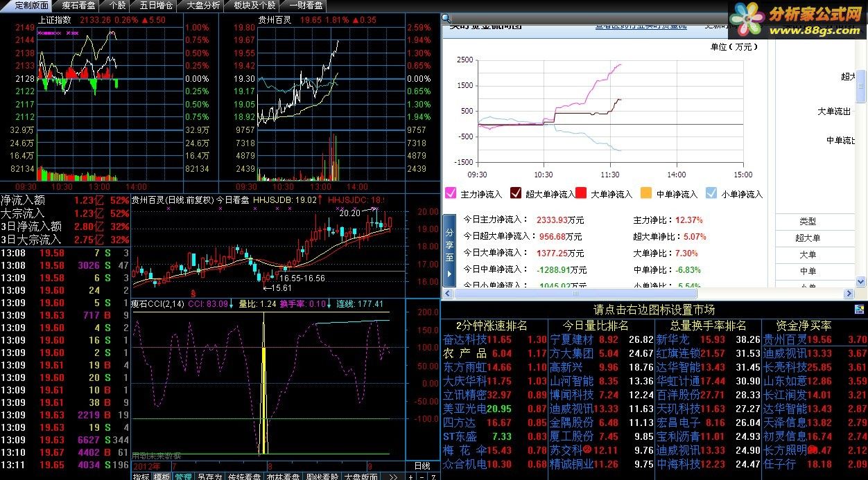The width and height of the screenshot is (868, 480).
Task: Click the market settings icon in the rankings panel
Action: tap(860, 310)
